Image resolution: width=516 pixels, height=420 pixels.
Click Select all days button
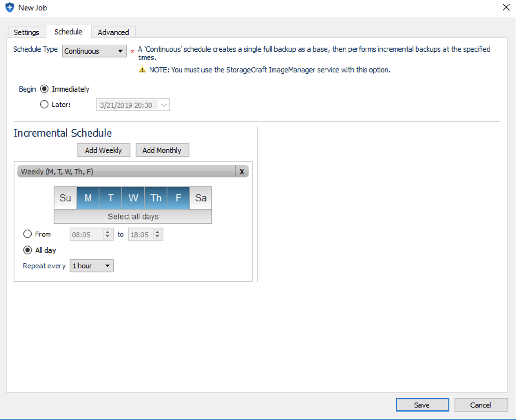click(x=133, y=216)
